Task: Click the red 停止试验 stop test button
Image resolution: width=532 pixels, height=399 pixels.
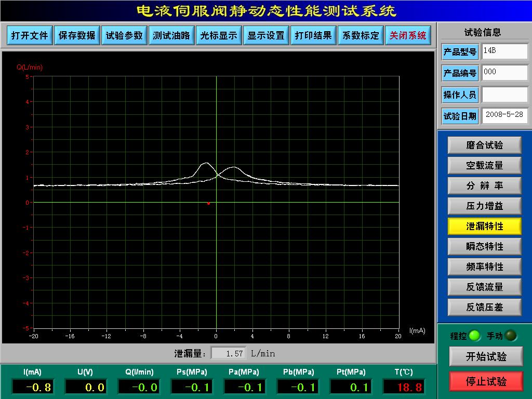Action: (486, 381)
